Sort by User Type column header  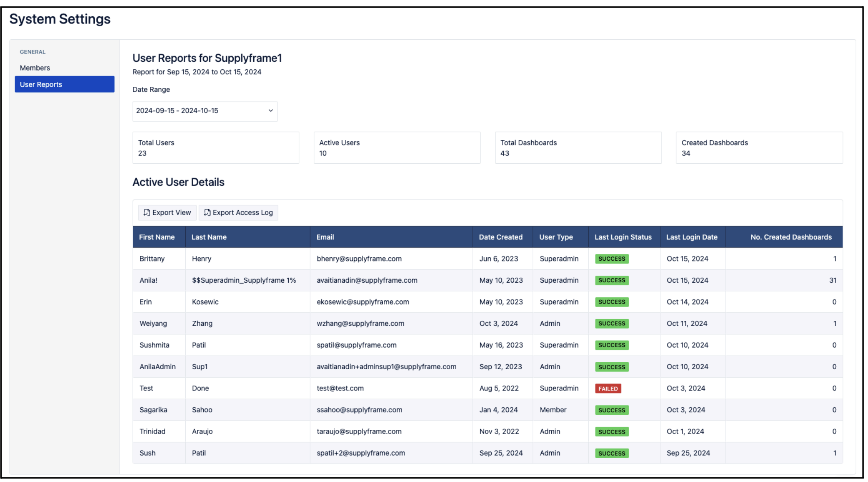point(556,237)
